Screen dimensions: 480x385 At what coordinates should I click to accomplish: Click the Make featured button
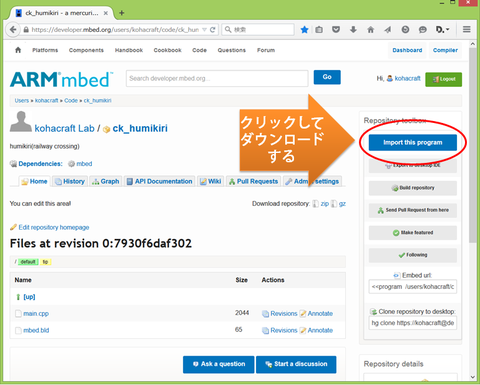(x=413, y=232)
